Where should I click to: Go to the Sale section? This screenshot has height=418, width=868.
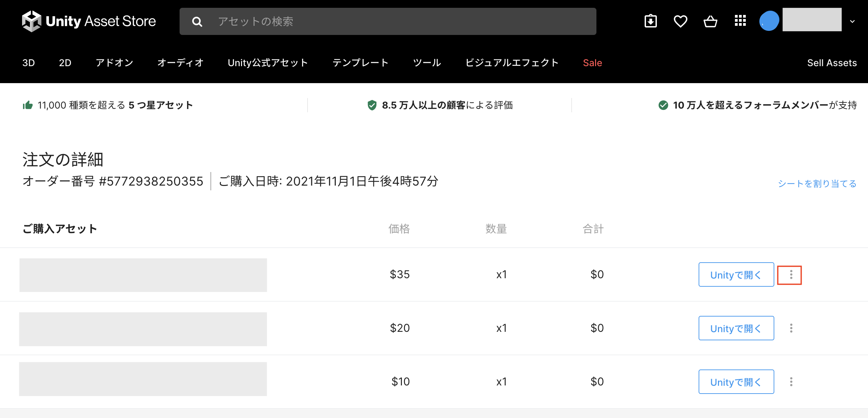click(592, 63)
